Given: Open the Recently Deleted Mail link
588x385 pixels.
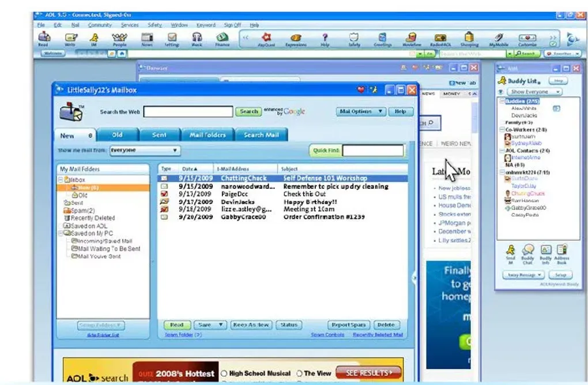Looking at the screenshot, I should (x=378, y=335).
